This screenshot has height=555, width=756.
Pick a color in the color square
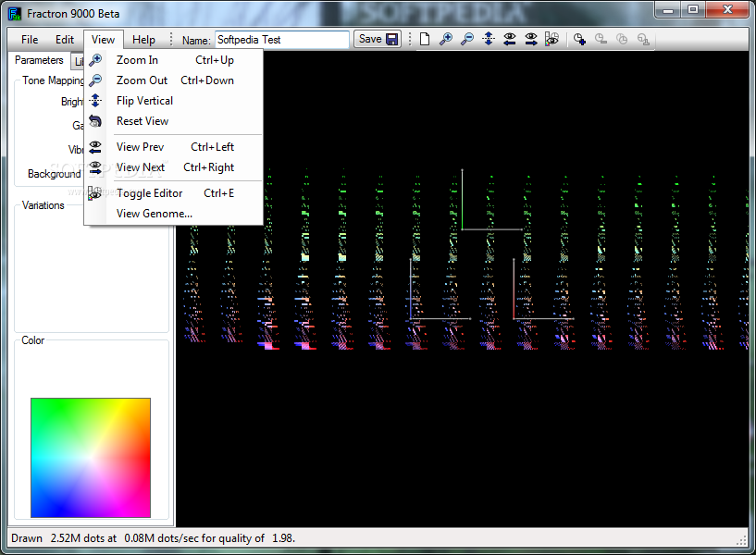click(x=91, y=458)
